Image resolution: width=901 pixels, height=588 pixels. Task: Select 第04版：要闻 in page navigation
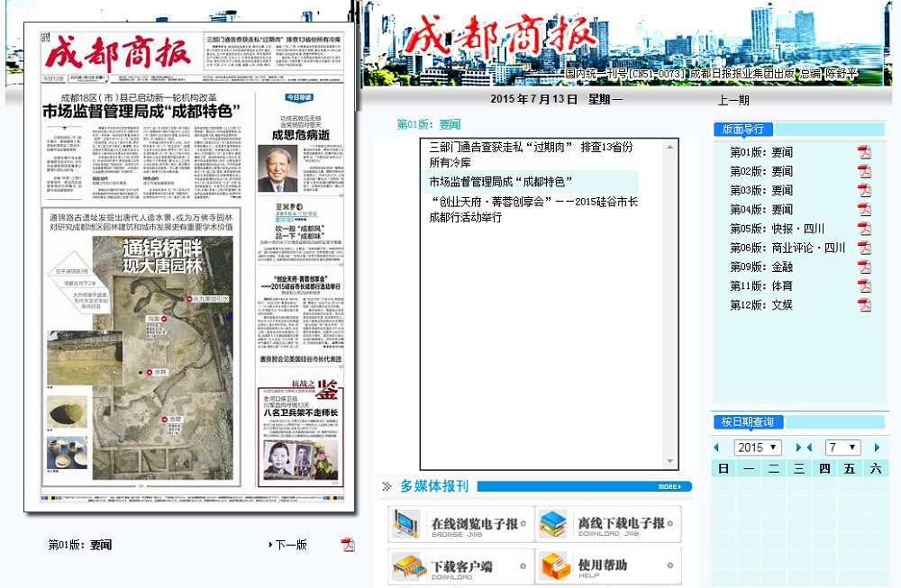click(760, 210)
